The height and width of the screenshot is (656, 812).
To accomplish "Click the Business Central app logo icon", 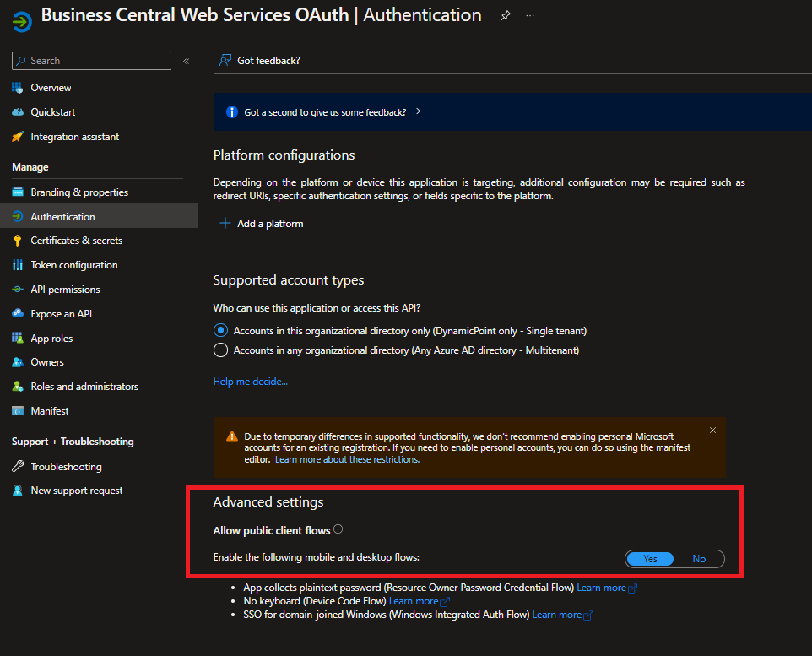I will click(x=22, y=22).
